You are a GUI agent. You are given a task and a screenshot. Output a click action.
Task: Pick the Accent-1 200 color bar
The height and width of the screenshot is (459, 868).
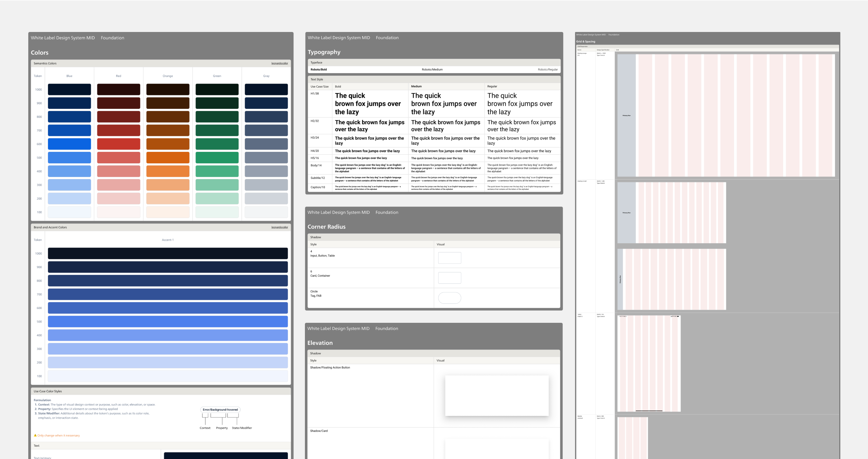coord(168,362)
